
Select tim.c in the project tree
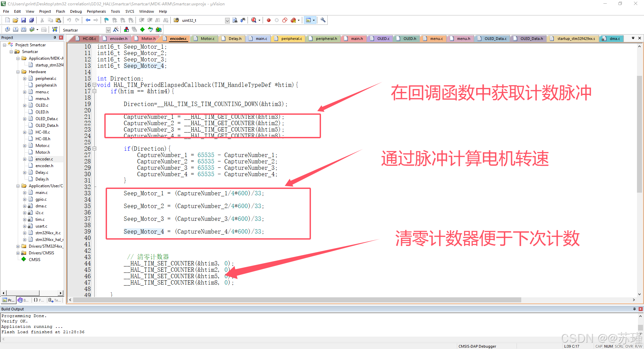[x=40, y=219]
